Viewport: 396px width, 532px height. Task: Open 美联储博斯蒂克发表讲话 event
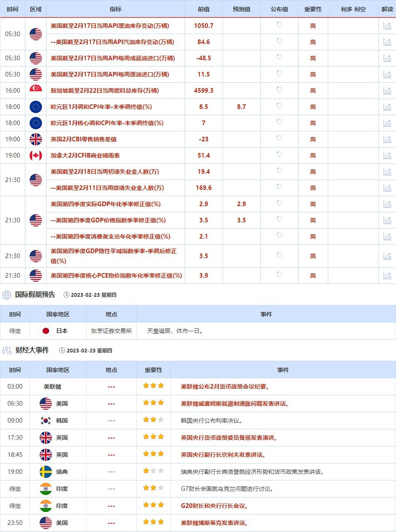(x=214, y=523)
